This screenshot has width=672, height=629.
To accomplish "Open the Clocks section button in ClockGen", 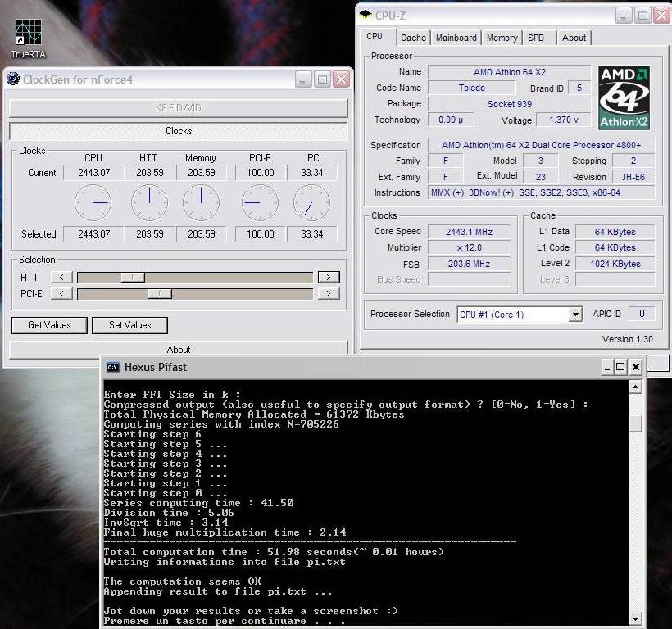I will click(x=179, y=131).
